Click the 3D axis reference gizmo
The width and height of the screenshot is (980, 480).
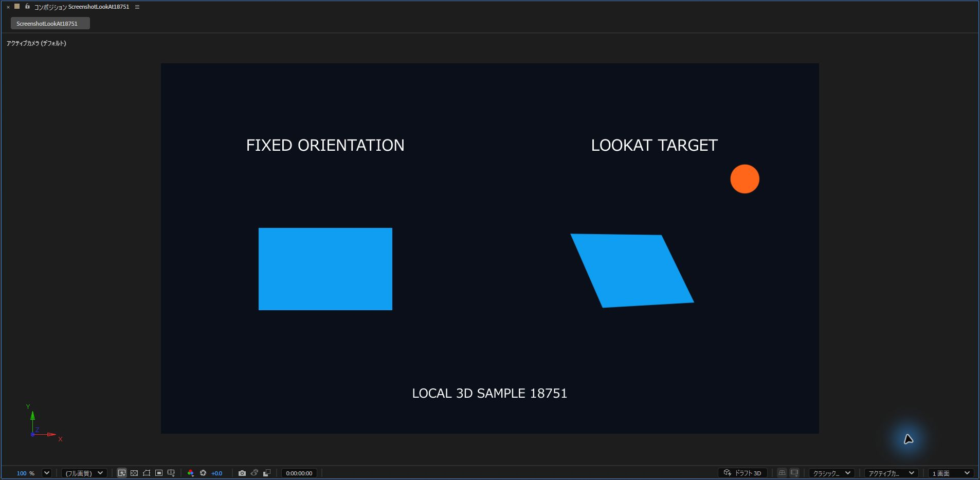click(x=43, y=423)
